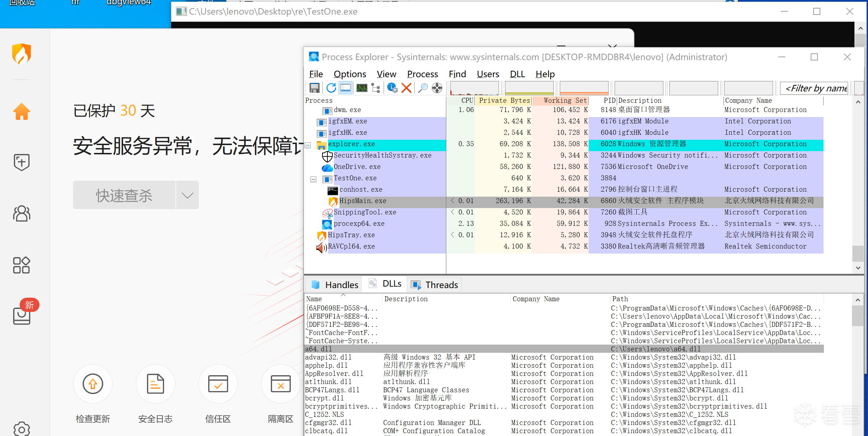Select the find window's process crosshair tool
This screenshot has width=868, height=436.
coord(437,88)
